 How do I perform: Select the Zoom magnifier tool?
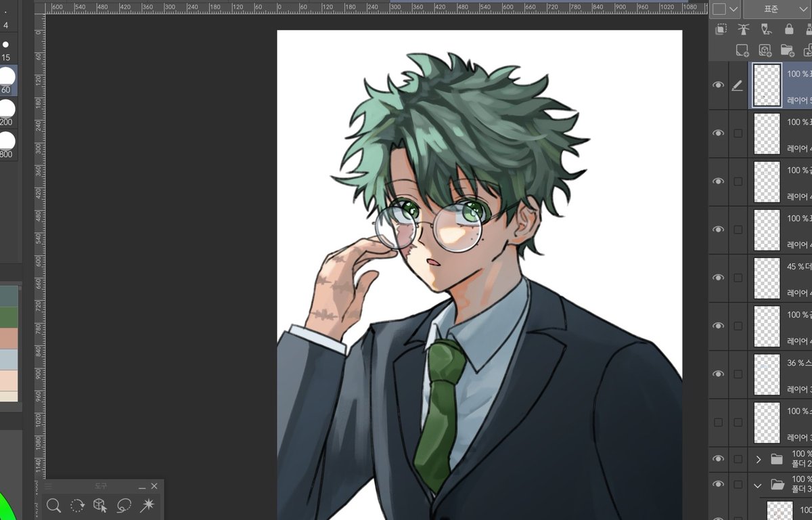tap(54, 505)
